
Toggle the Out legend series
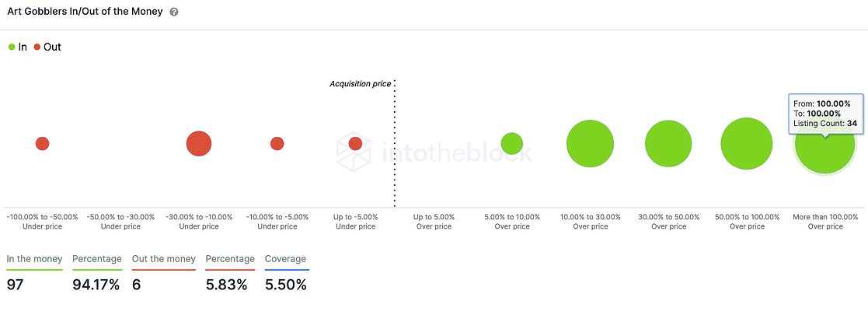[47, 47]
